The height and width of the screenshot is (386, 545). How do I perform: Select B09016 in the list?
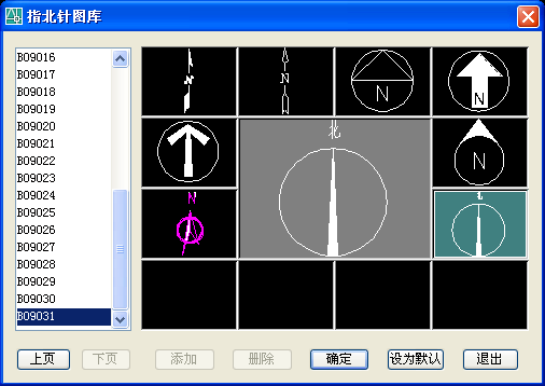click(x=64, y=57)
